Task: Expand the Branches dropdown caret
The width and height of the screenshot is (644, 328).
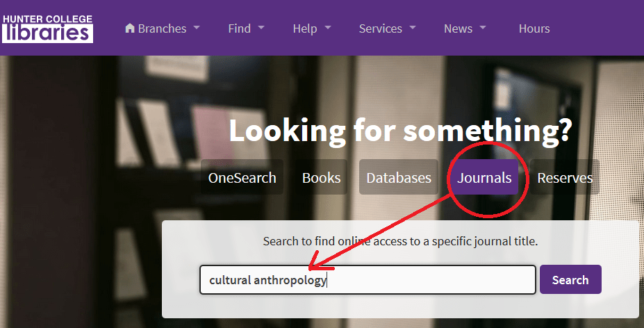Action: tap(197, 28)
